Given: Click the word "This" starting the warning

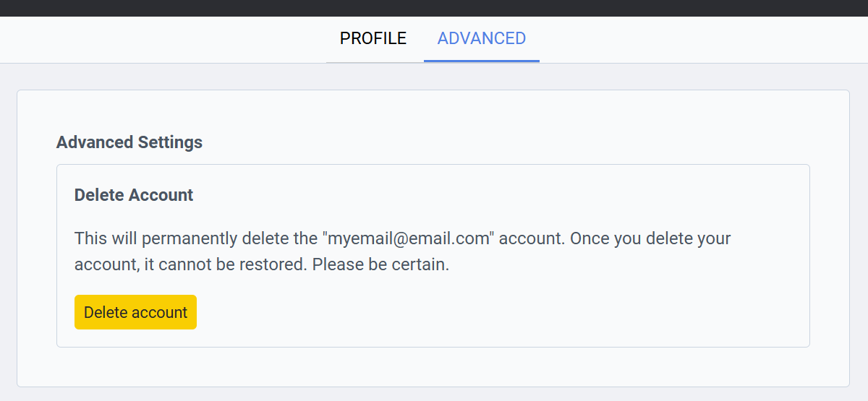Looking at the screenshot, I should (90, 238).
